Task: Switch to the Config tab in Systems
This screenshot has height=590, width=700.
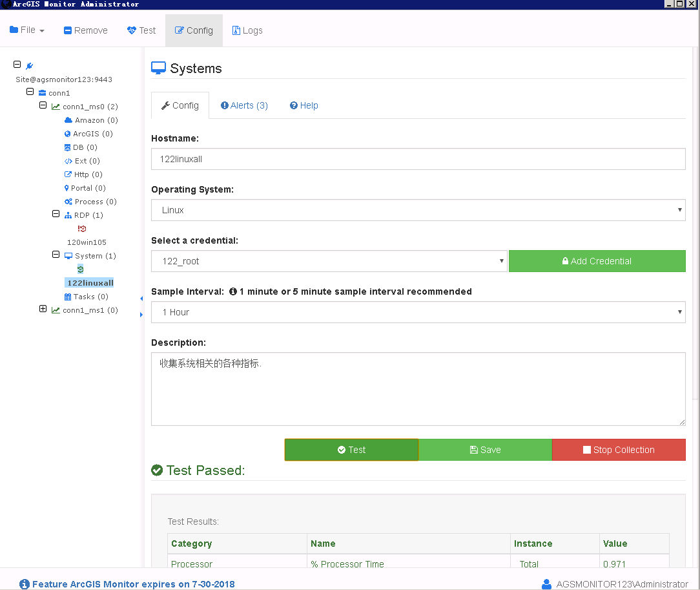Action: (x=180, y=105)
